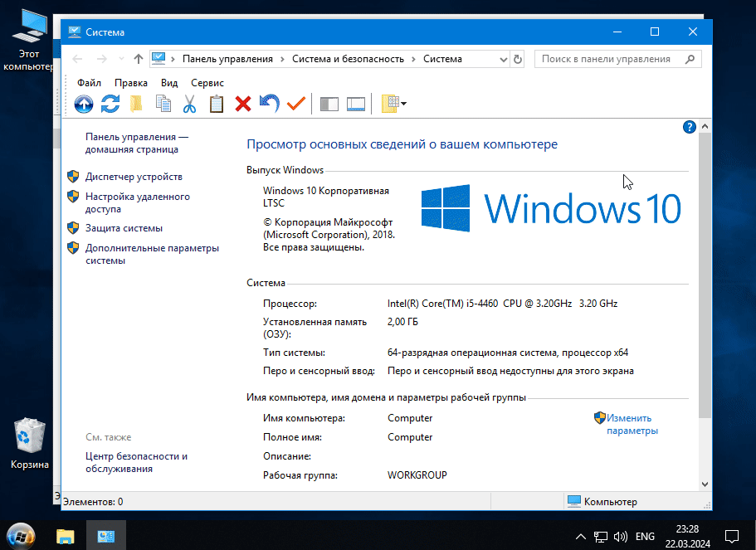Screen dimensions: 756x550
Task: Open the Правка menu
Action: (130, 83)
